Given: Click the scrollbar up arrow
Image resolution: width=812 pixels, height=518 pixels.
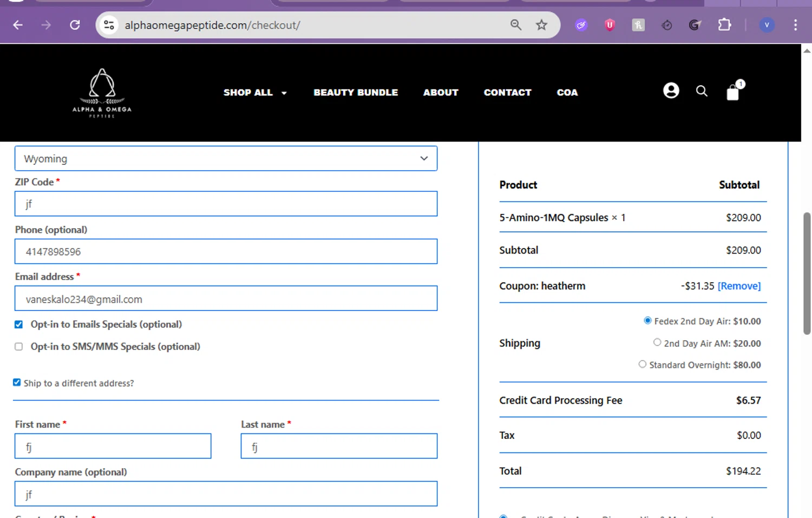Looking at the screenshot, I should [807, 50].
